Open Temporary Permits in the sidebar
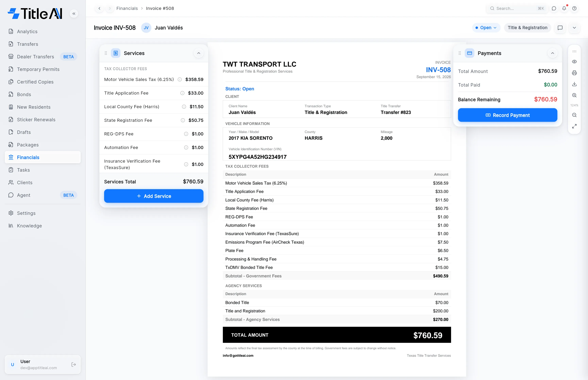Viewport: 588px width, 380px height. click(43, 69)
